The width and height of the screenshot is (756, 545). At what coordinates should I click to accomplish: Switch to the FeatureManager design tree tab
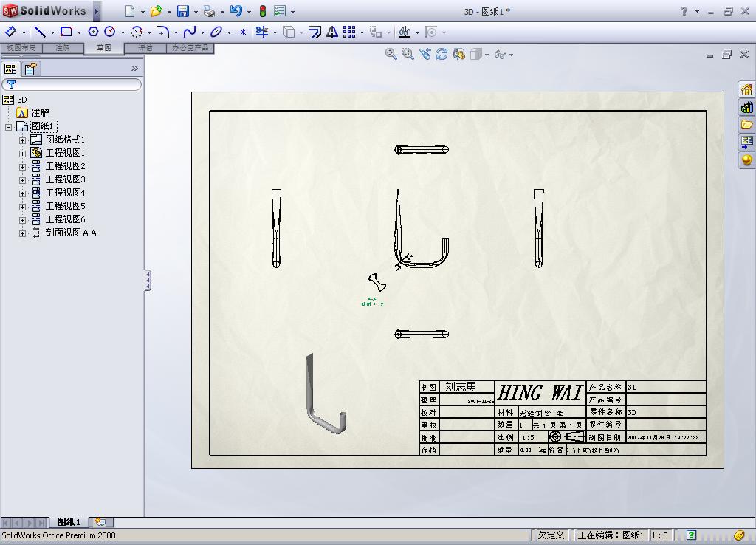click(x=10, y=69)
